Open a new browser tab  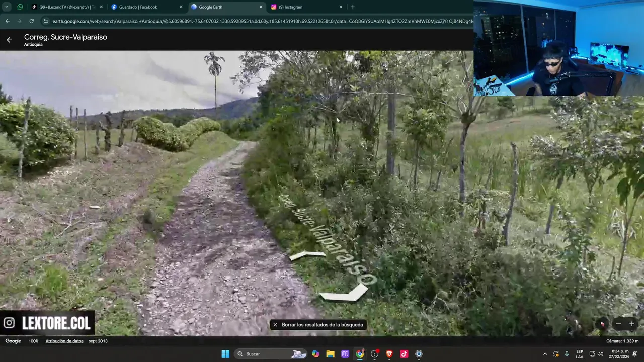[x=353, y=7]
